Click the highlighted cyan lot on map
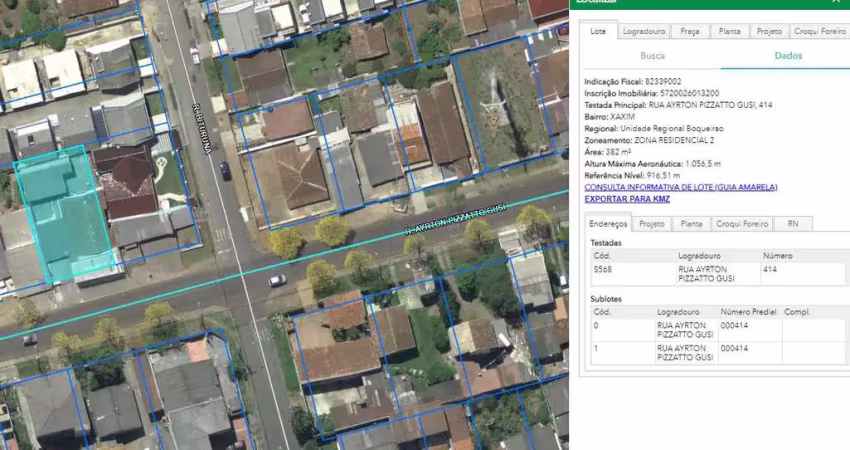 tap(65, 215)
